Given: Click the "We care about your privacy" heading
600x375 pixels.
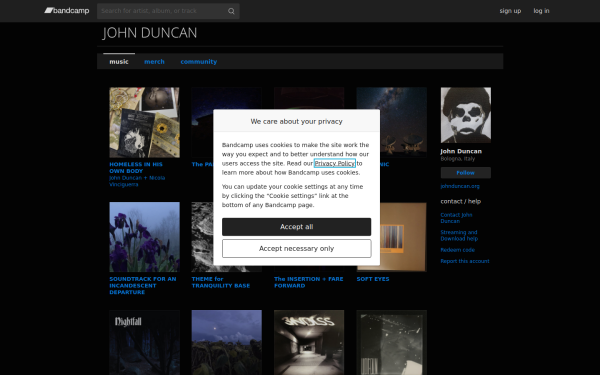Looking at the screenshot, I should tap(297, 121).
